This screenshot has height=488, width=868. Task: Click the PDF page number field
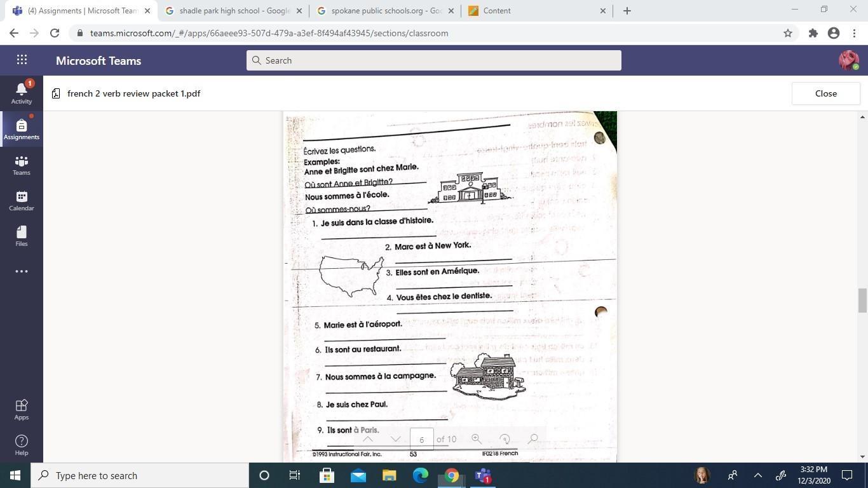422,439
